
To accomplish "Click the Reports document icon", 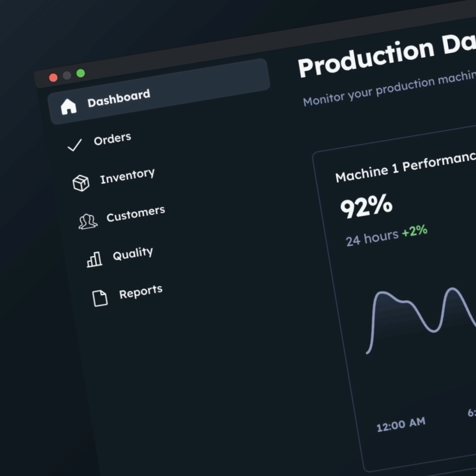I will (100, 298).
